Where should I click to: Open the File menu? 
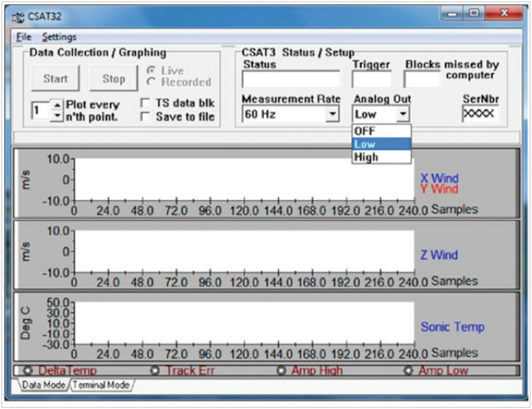(x=24, y=37)
